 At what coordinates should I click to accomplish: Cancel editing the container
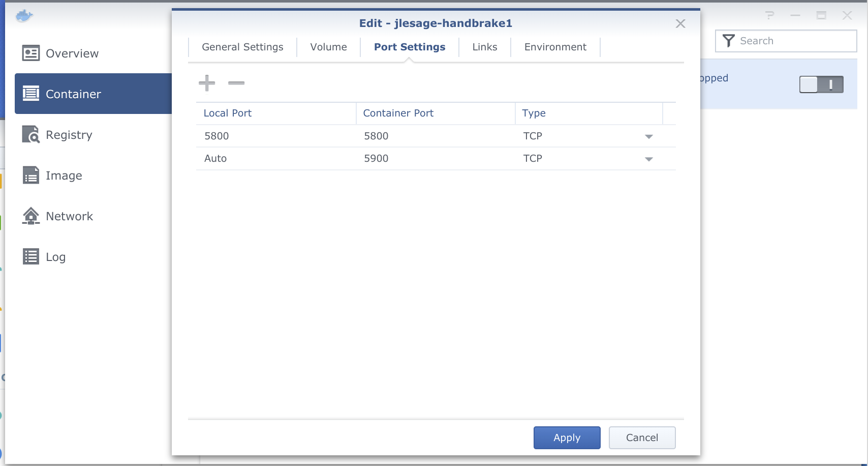tap(642, 438)
